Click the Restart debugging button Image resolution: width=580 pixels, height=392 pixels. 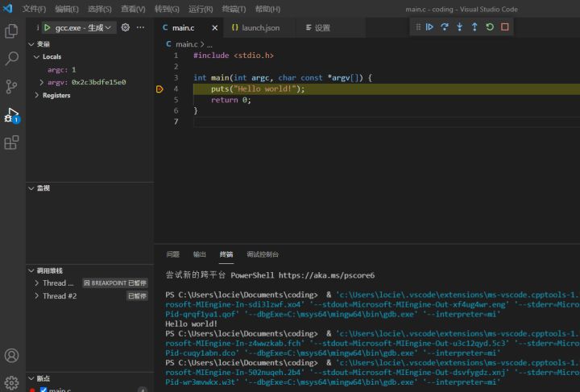(490, 27)
